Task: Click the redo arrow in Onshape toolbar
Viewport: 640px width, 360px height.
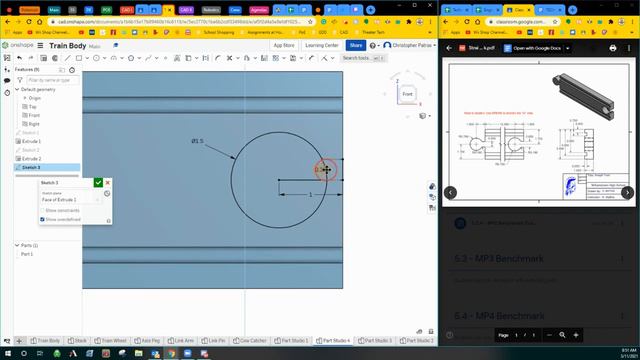Action: (31, 58)
